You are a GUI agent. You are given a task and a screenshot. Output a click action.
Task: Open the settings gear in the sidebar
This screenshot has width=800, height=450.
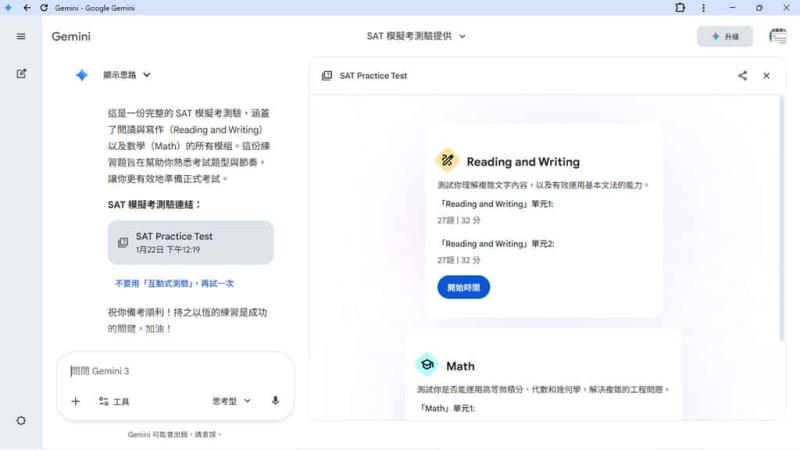tap(21, 420)
